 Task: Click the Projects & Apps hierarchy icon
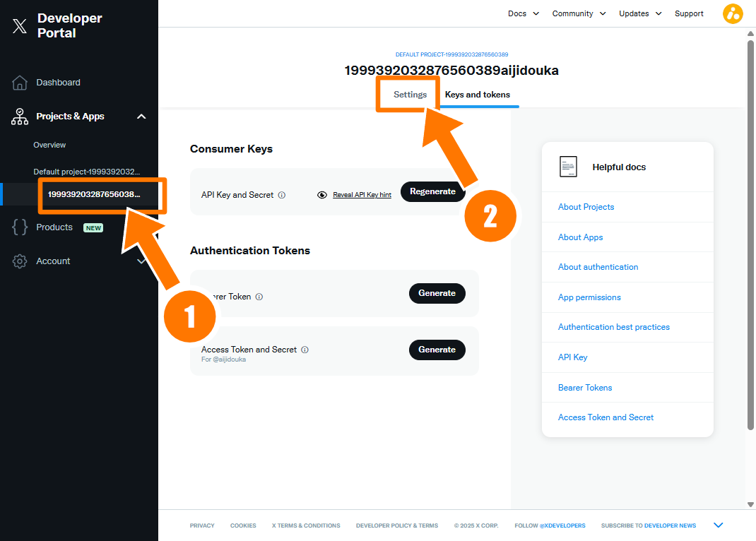click(x=20, y=117)
